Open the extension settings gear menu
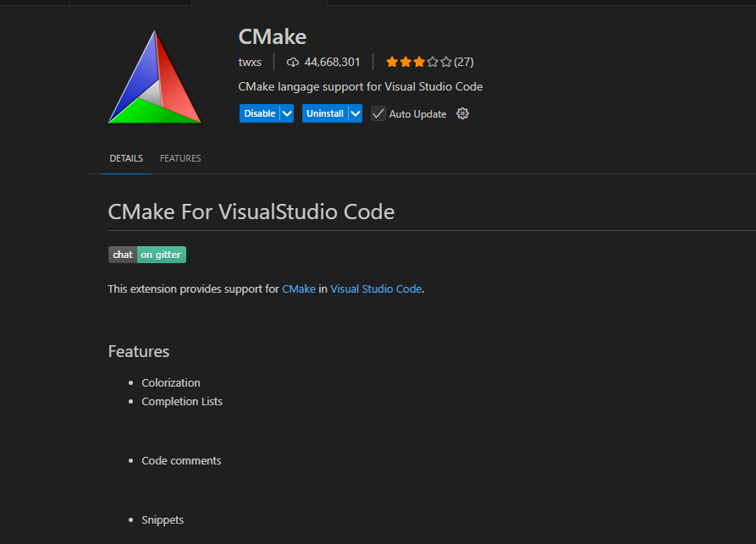756x544 pixels. [x=462, y=113]
